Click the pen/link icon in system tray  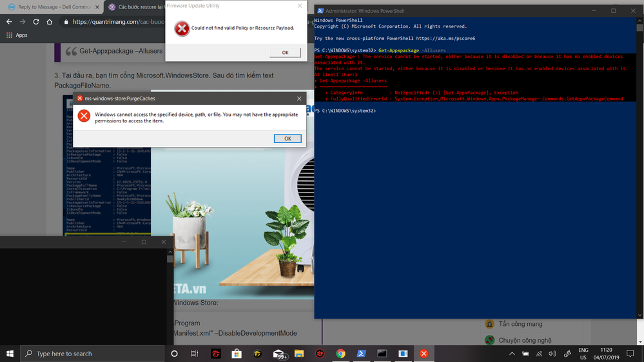tap(567, 354)
